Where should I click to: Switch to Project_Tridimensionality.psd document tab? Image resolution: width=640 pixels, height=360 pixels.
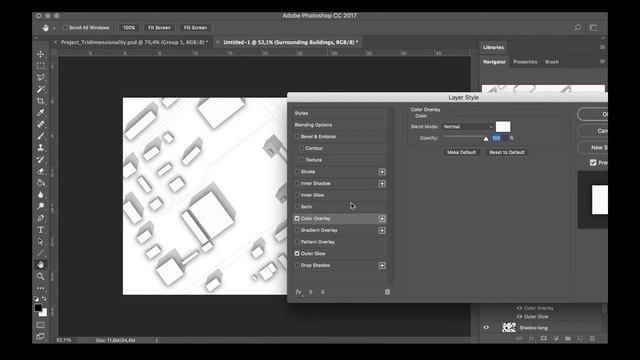point(134,42)
